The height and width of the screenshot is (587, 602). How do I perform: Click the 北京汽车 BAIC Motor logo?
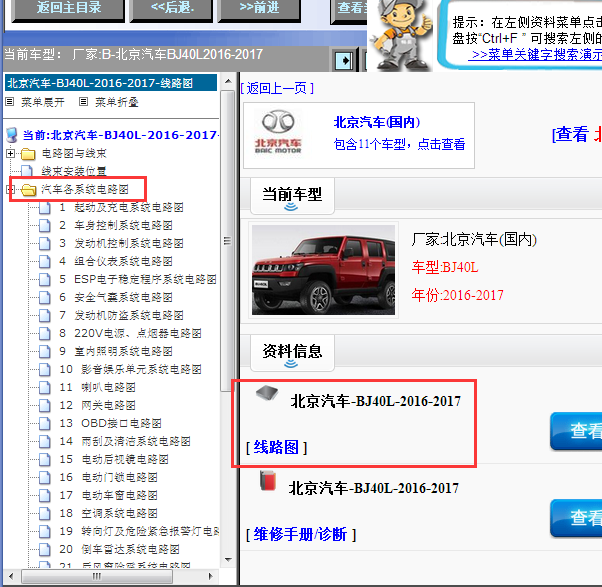pyautogui.click(x=278, y=132)
